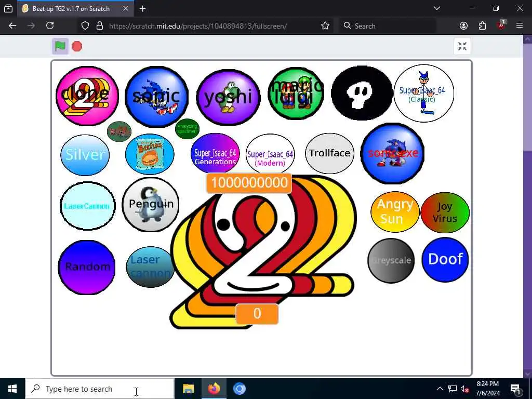Image resolution: width=532 pixels, height=399 pixels.
Task: Open File Explorer from the taskbar
Action: 188,389
